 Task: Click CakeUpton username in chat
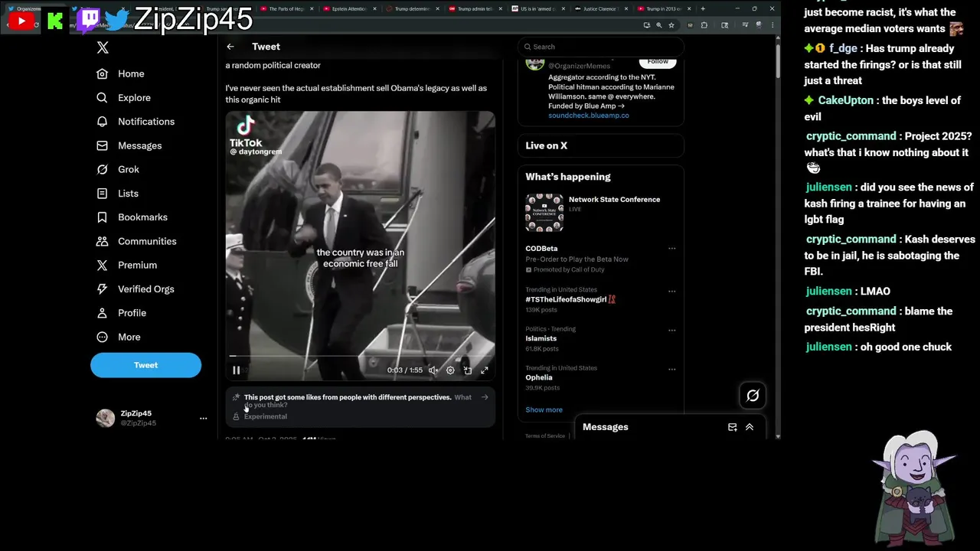[845, 100]
